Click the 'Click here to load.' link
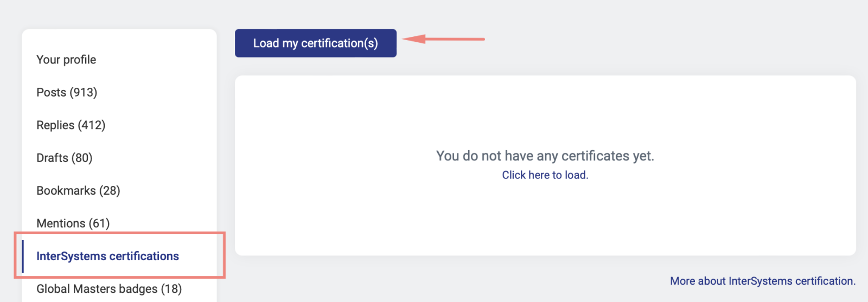The image size is (868, 302). [545, 175]
